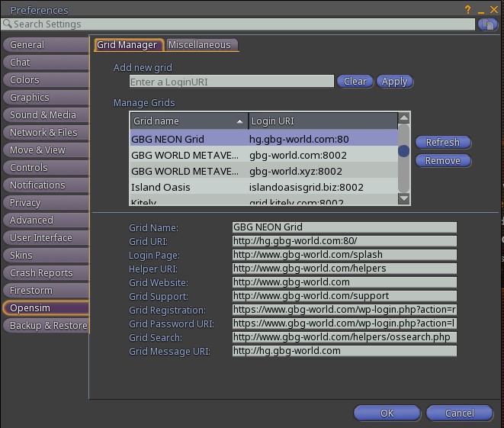Click Refresh to update the selected grid
Image resolution: width=504 pixels, height=428 pixels.
442,143
